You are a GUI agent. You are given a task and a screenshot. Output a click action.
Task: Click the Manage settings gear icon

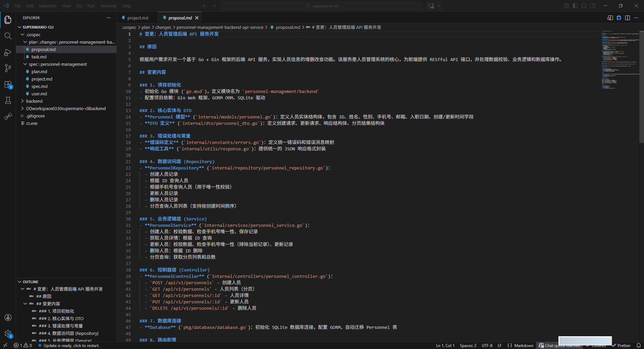[8, 334]
